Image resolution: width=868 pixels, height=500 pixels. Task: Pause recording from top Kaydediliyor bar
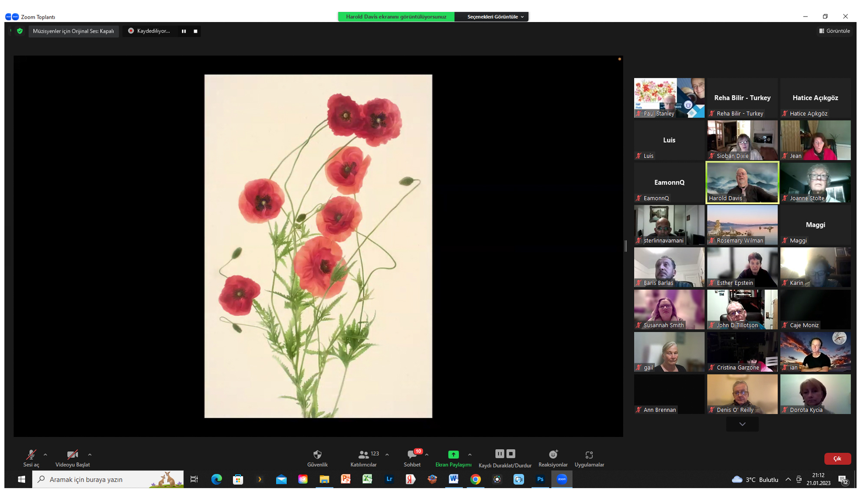(x=184, y=31)
